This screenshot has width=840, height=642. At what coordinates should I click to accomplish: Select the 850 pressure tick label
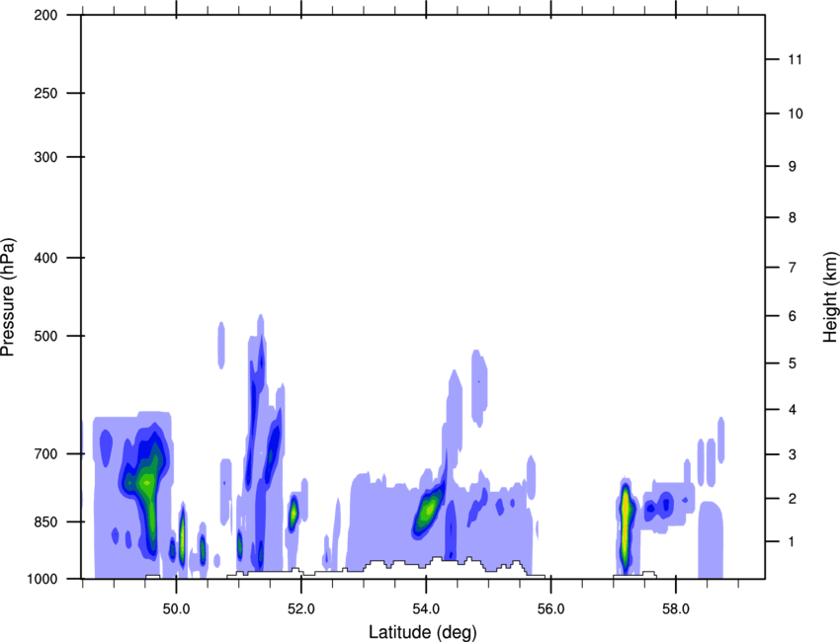[46, 522]
